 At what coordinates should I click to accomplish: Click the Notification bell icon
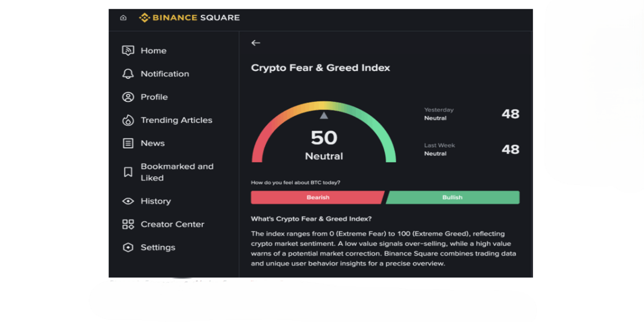pos(128,74)
